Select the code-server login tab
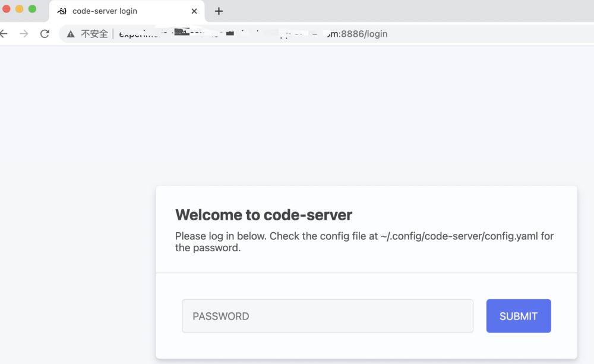This screenshot has width=594, height=364. coord(119,11)
